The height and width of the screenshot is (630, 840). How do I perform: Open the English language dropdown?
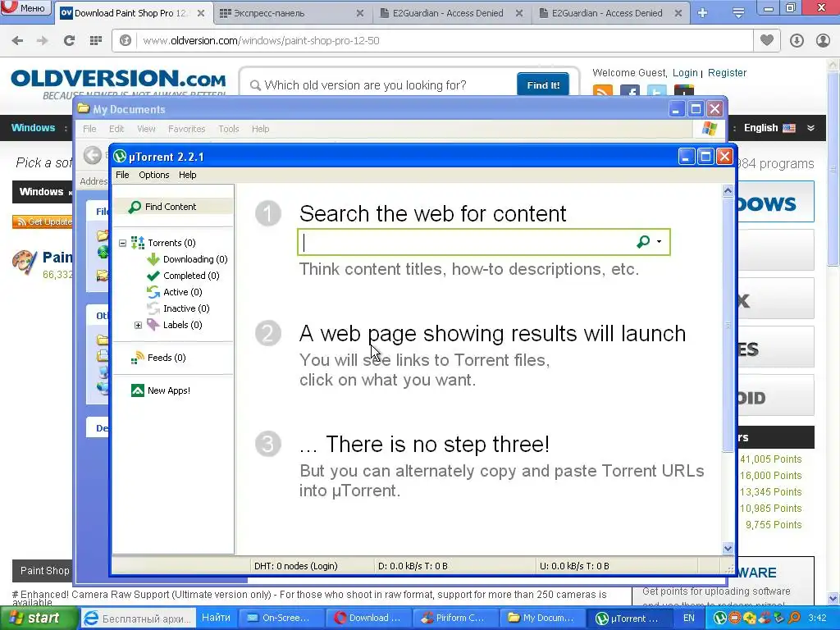[x=779, y=128]
